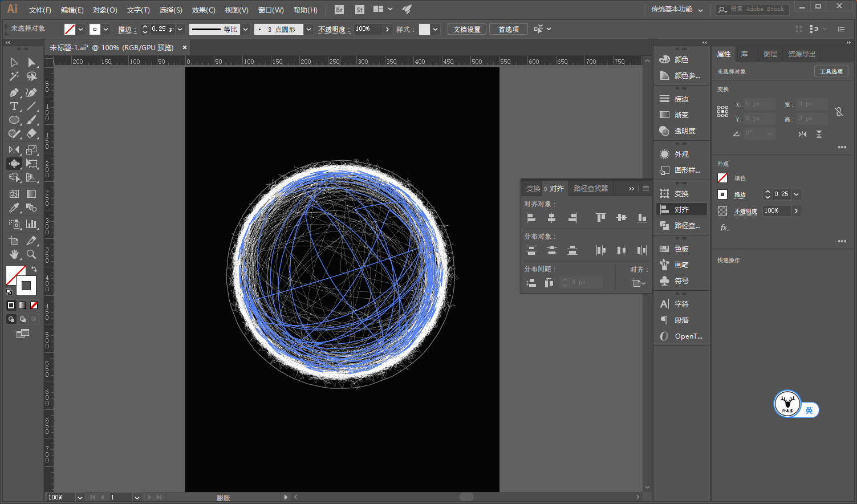This screenshot has width=857, height=504.
Task: Select the Scale tool
Action: tap(31, 150)
